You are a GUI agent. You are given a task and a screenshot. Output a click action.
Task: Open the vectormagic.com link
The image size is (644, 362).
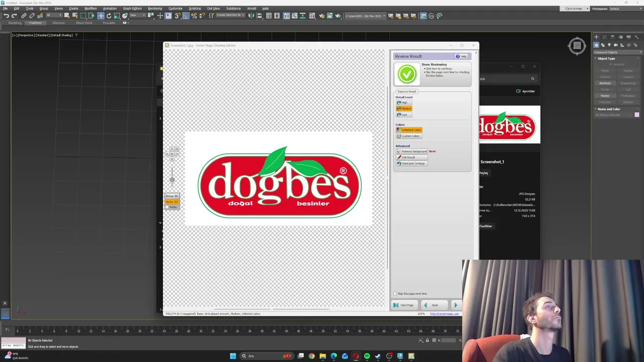[444, 314]
